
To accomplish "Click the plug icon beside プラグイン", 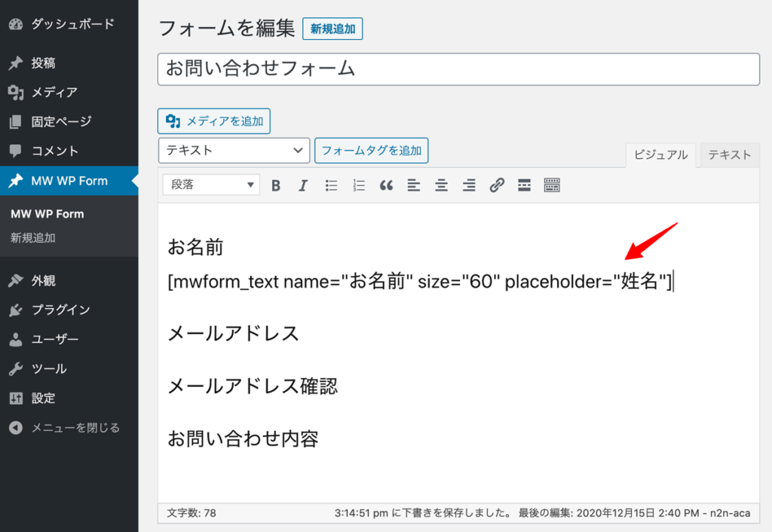I will (16, 310).
